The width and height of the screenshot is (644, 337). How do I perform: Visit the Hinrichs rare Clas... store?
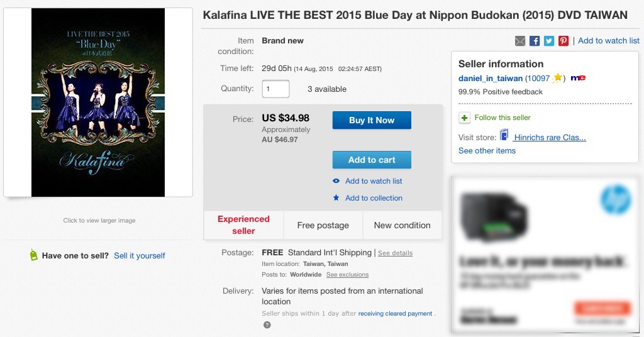[x=550, y=138]
